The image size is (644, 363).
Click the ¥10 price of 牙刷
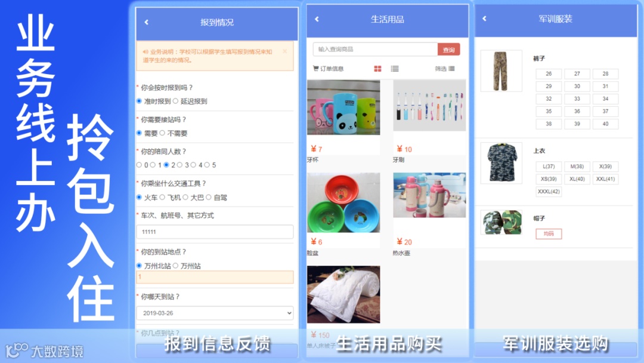pos(404,149)
